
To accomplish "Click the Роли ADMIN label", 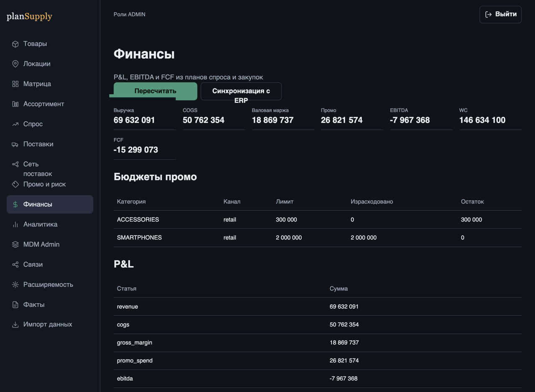I will (x=130, y=14).
